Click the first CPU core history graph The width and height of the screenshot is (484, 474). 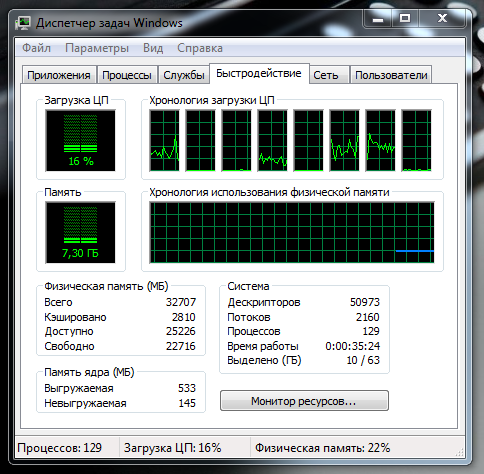164,141
